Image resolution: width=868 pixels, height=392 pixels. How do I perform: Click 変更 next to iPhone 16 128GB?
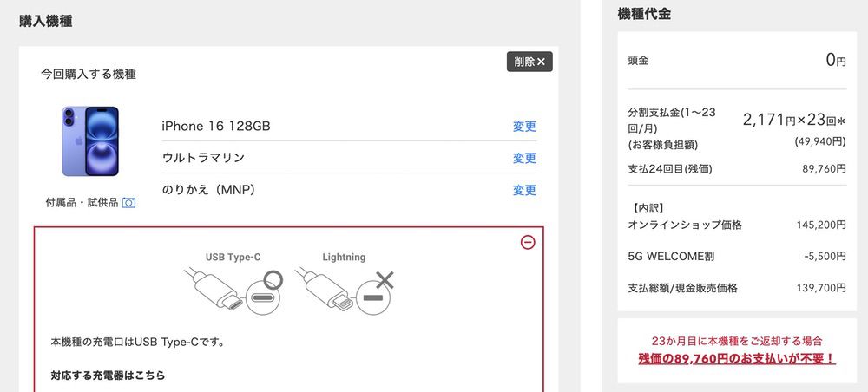(524, 127)
